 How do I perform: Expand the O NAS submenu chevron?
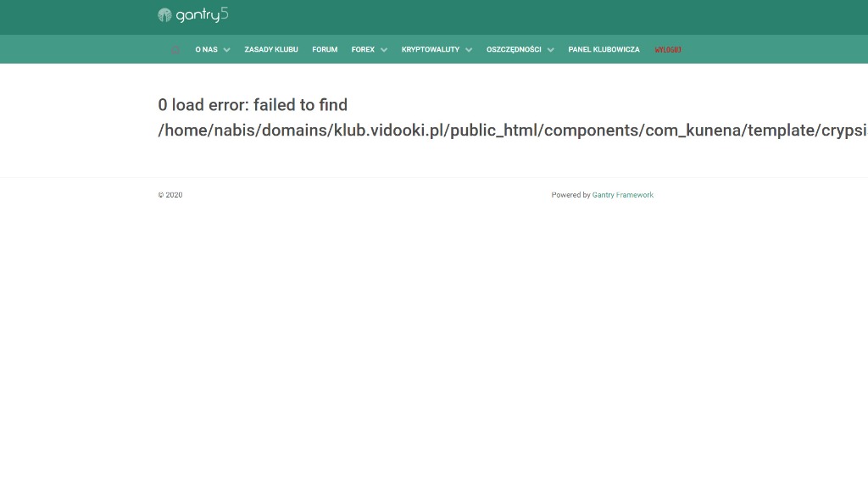[226, 50]
